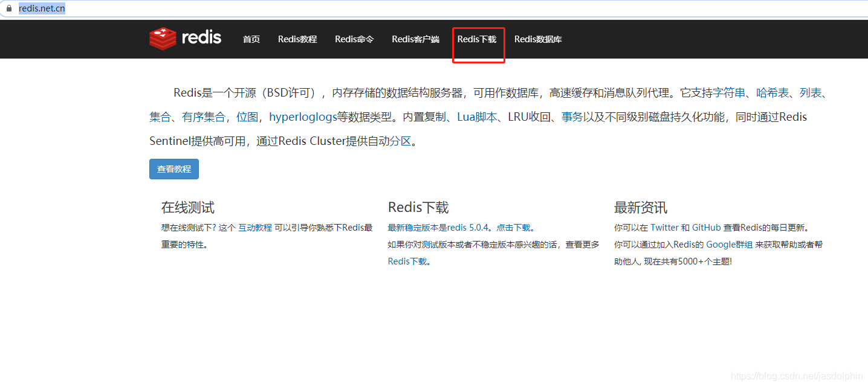Click the redis.net.cn address bar URL
This screenshot has width=868, height=387.
[42, 8]
